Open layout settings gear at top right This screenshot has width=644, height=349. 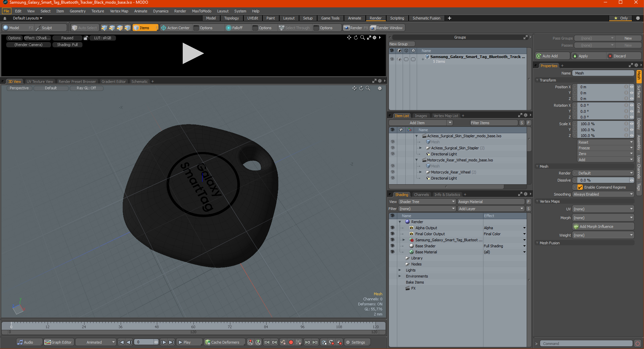[x=638, y=18]
